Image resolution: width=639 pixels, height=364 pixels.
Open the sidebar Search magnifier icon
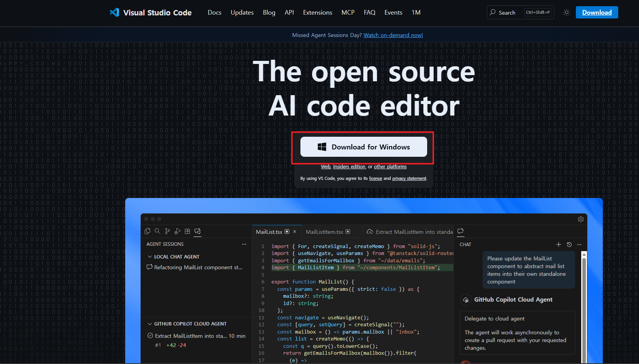157,231
